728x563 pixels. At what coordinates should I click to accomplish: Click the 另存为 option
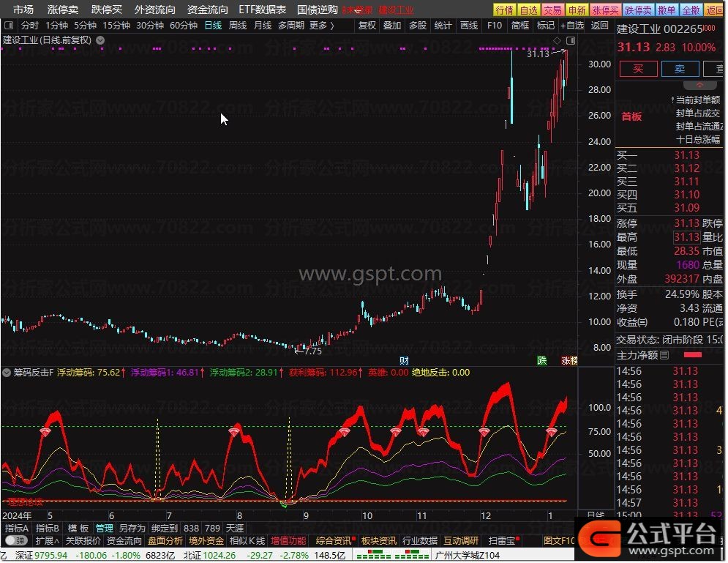click(132, 529)
